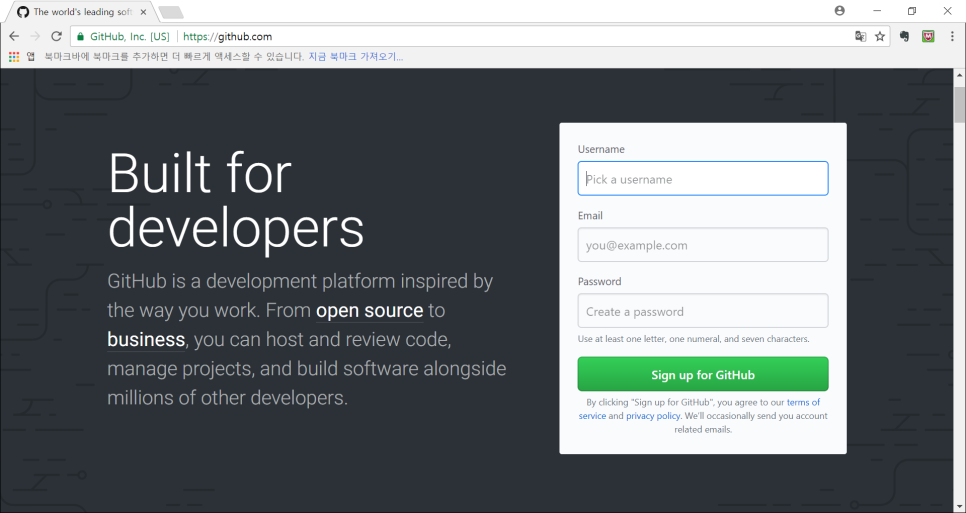The width and height of the screenshot is (966, 513).
Task: Click the password requirements hint text
Action: [x=694, y=339]
